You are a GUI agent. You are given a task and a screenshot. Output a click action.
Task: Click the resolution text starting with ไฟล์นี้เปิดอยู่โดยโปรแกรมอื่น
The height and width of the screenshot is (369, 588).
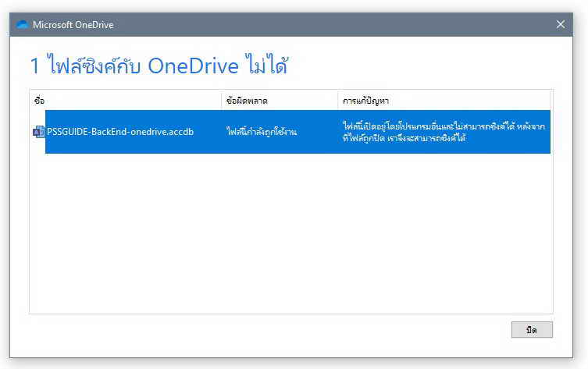click(x=444, y=132)
